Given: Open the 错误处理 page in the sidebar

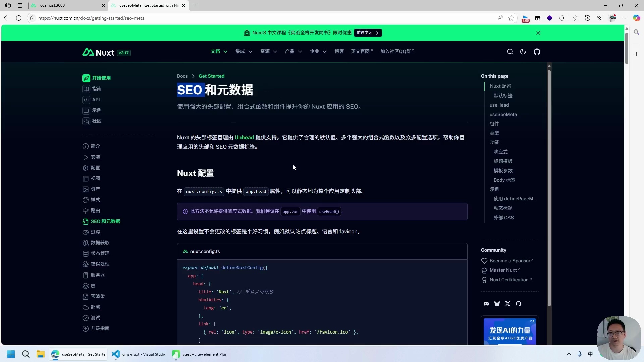Looking at the screenshot, I should point(96,264).
